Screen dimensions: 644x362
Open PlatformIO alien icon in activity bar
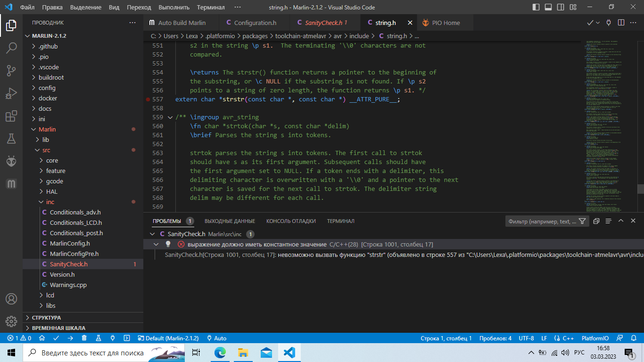click(11, 161)
